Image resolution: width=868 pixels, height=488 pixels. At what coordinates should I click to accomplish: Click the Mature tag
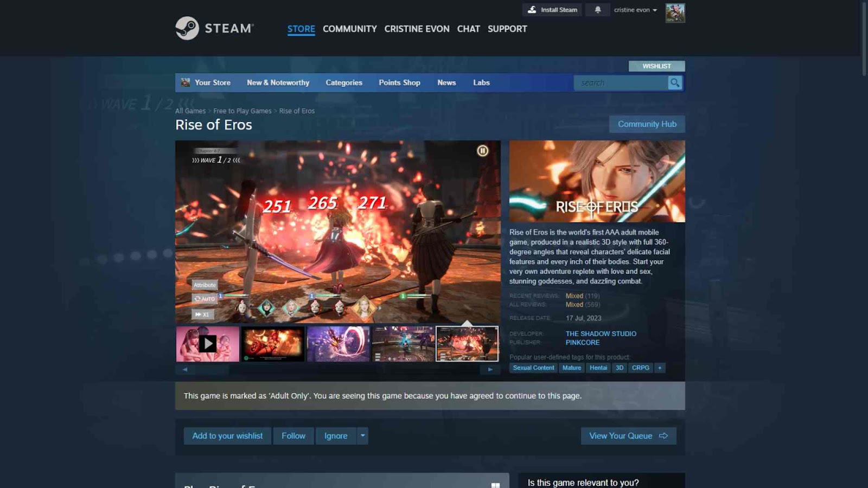coord(572,368)
